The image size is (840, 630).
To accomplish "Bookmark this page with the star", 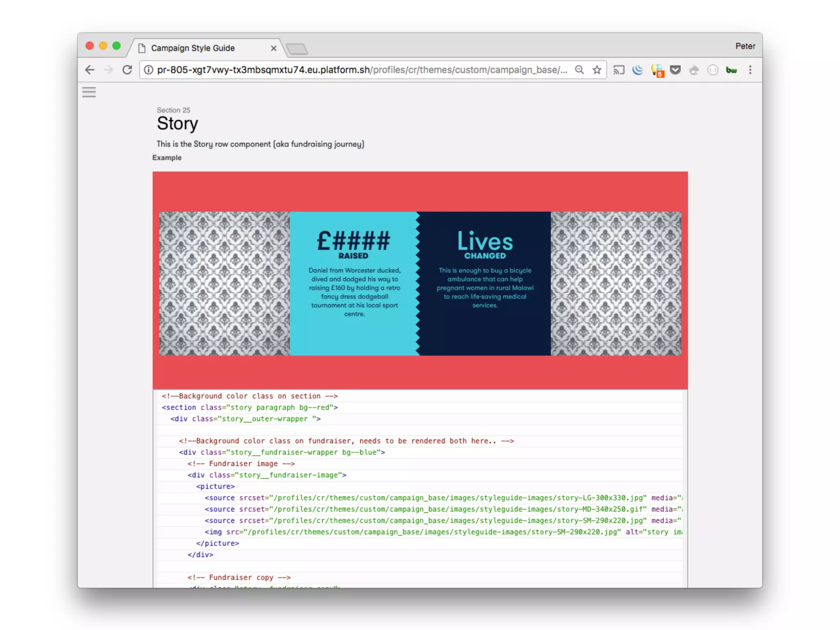I will 597,70.
